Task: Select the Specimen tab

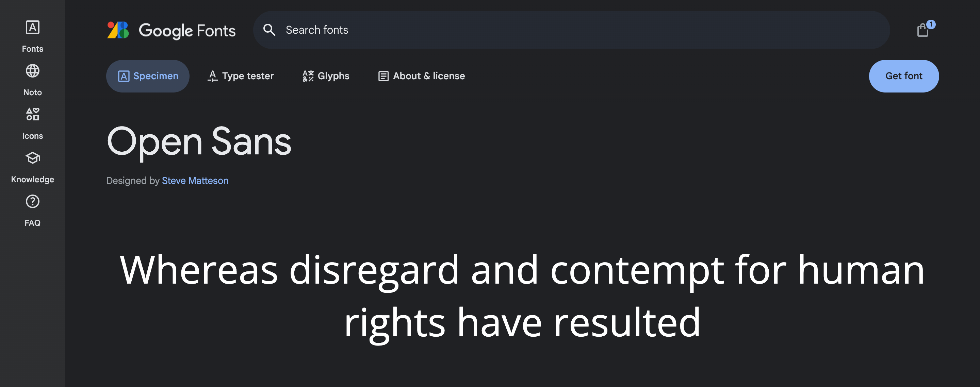Action: click(x=148, y=76)
